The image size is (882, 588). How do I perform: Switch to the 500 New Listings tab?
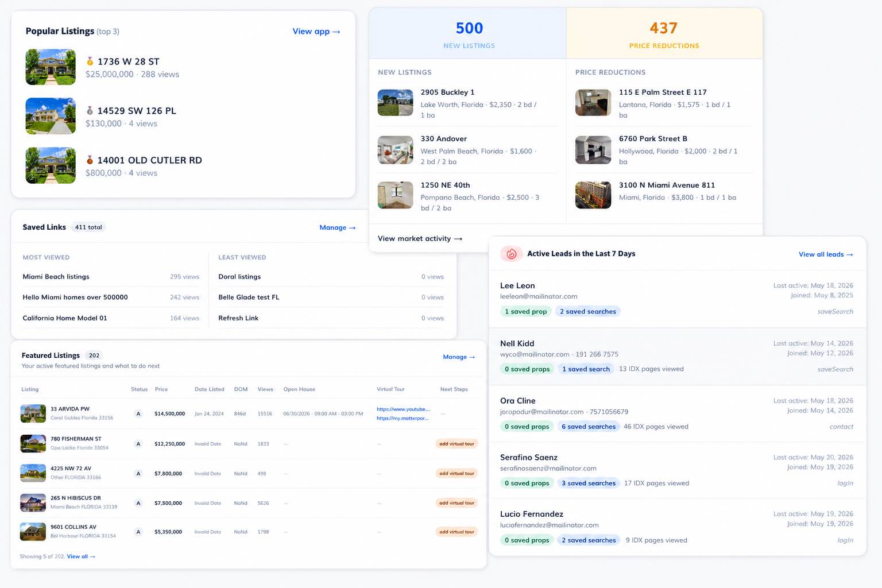pos(468,33)
